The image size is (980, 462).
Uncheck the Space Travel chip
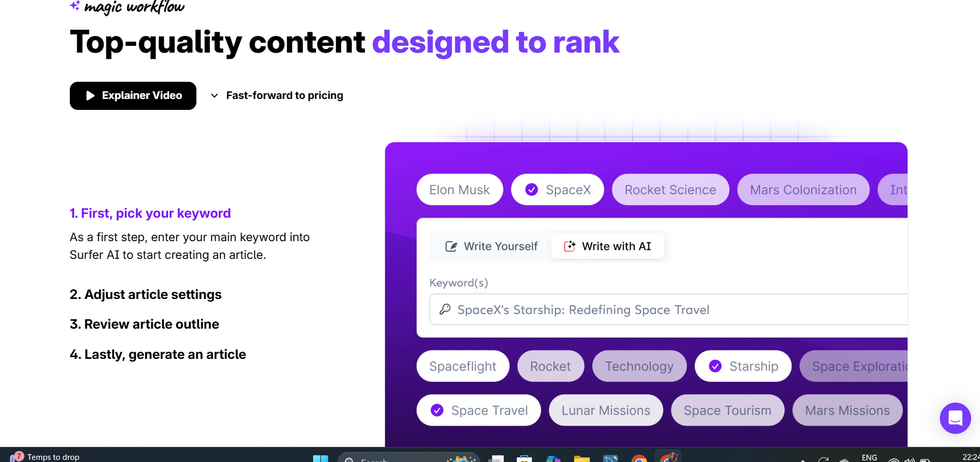479,410
